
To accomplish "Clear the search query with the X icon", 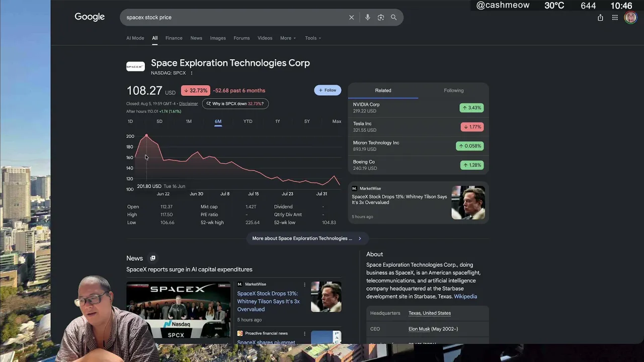I will [351, 17].
